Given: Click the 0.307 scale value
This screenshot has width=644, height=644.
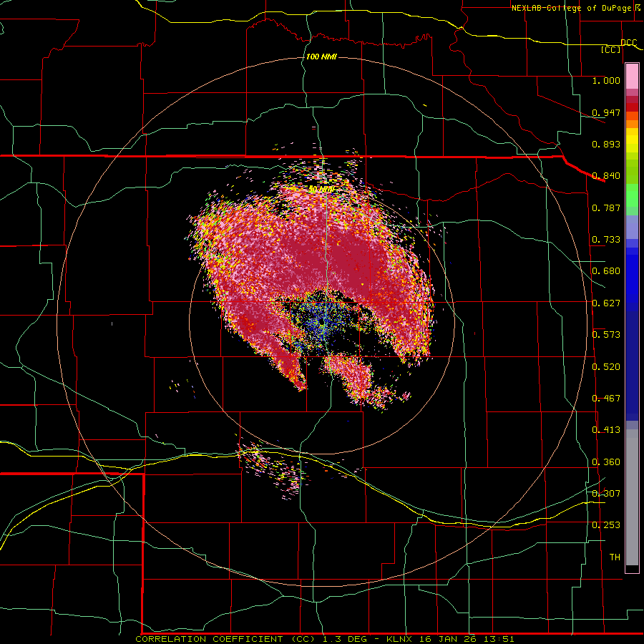Looking at the screenshot, I should tap(606, 494).
